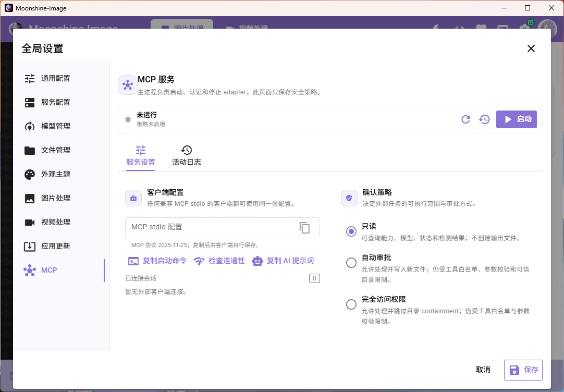Select the 只读 radio option
Image resolution: width=564 pixels, height=392 pixels.
351,231
